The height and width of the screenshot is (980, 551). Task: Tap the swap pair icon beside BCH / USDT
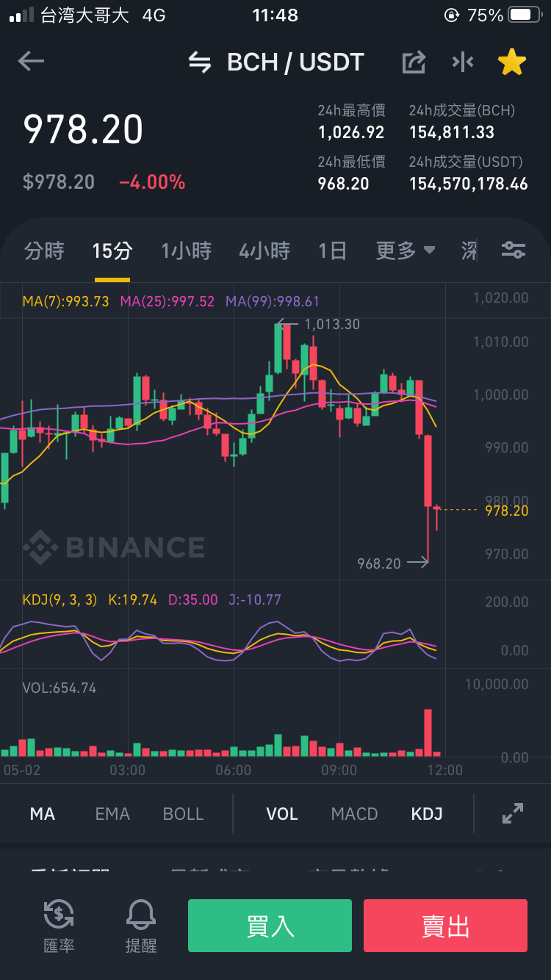tap(200, 62)
